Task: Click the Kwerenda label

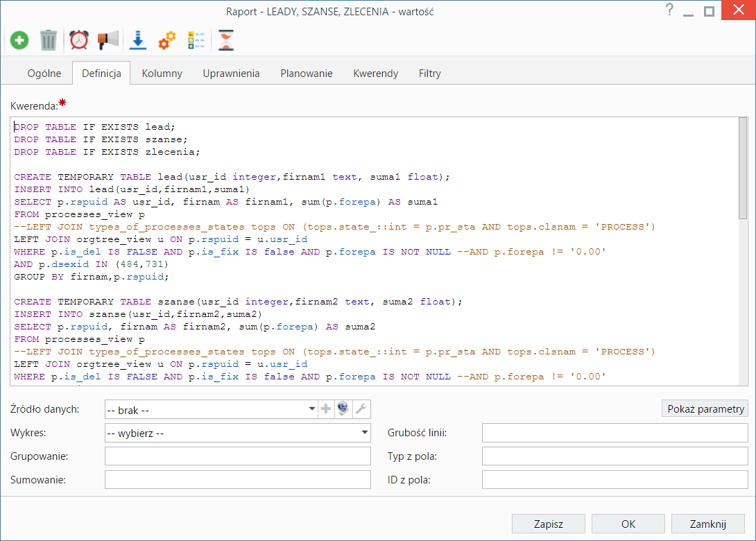Action: [34, 105]
